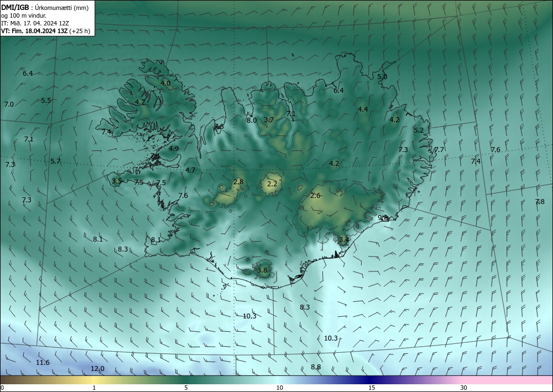553x392 pixels.
Task: Select the 4.7 map value
Action: [190, 170]
